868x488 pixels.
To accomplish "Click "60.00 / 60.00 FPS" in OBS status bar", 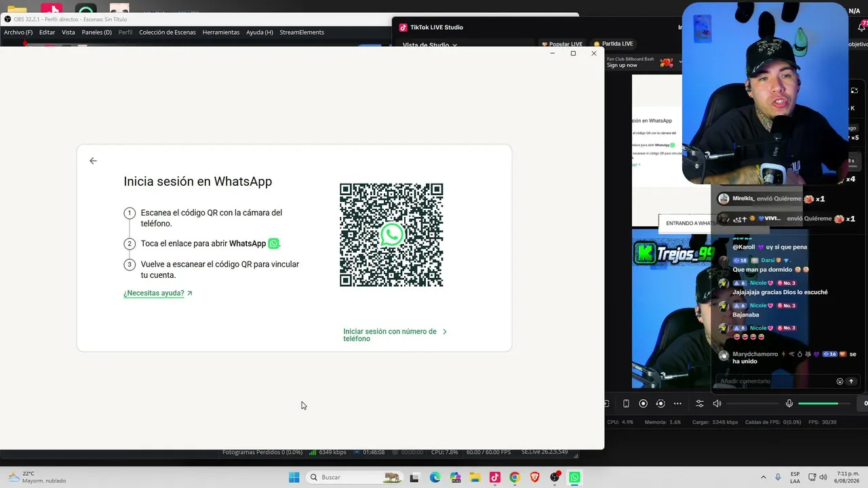I will point(488,452).
